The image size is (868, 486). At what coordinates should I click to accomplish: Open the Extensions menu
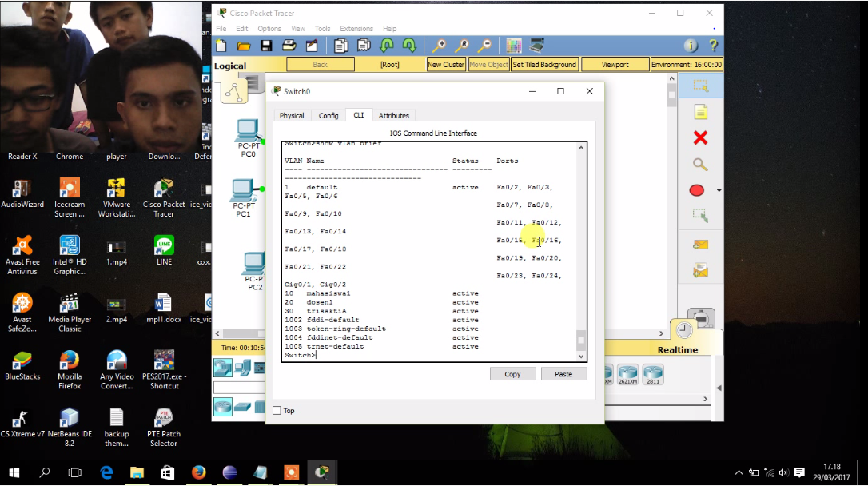coord(356,29)
